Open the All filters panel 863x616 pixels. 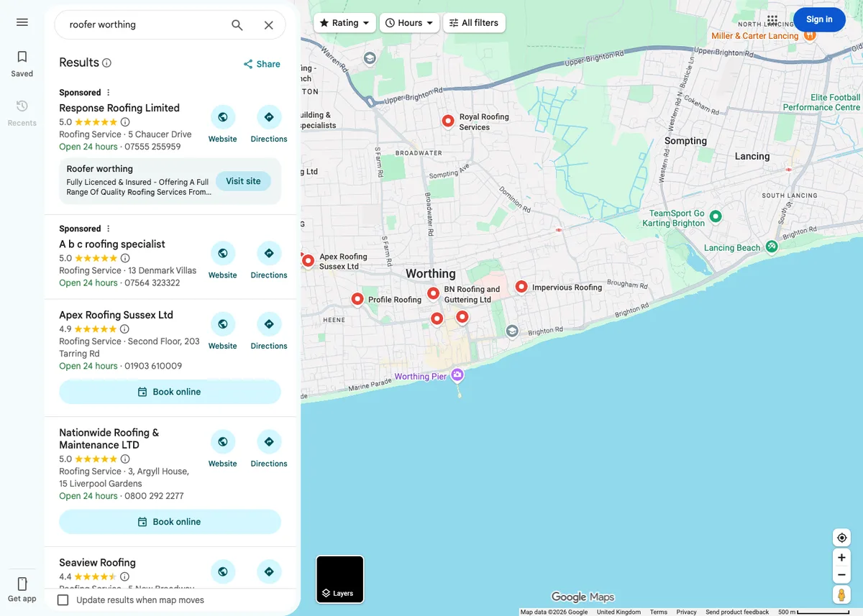(474, 23)
